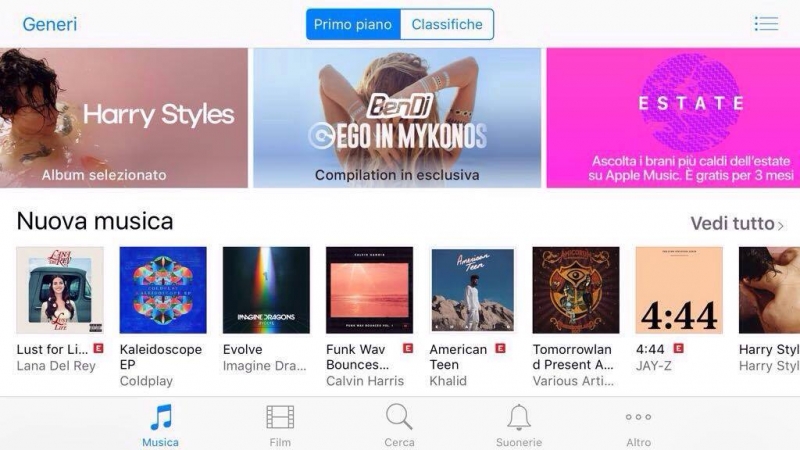Tap explicit badge beside Funk Wav Bounces

pyautogui.click(x=408, y=348)
